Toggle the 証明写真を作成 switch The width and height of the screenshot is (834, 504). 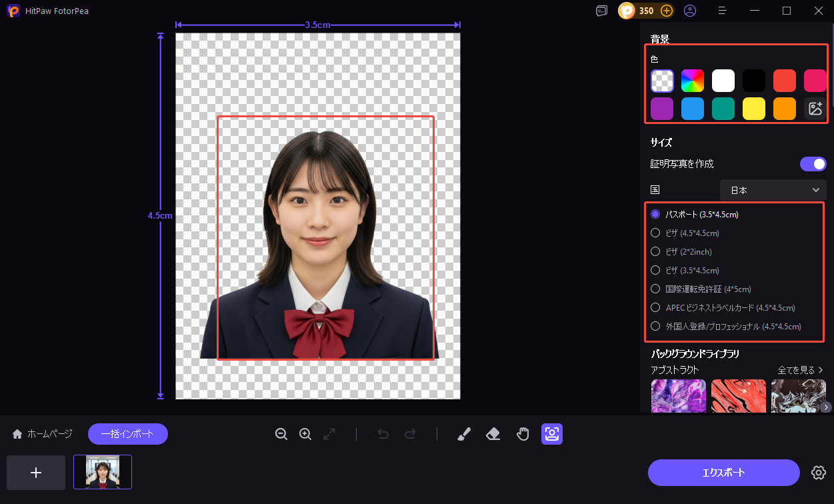(813, 164)
